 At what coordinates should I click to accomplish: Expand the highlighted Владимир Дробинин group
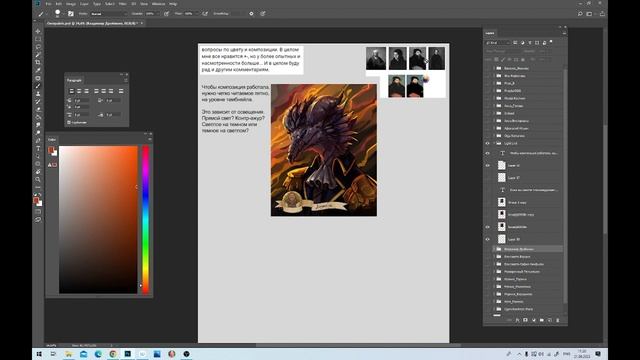(494, 249)
